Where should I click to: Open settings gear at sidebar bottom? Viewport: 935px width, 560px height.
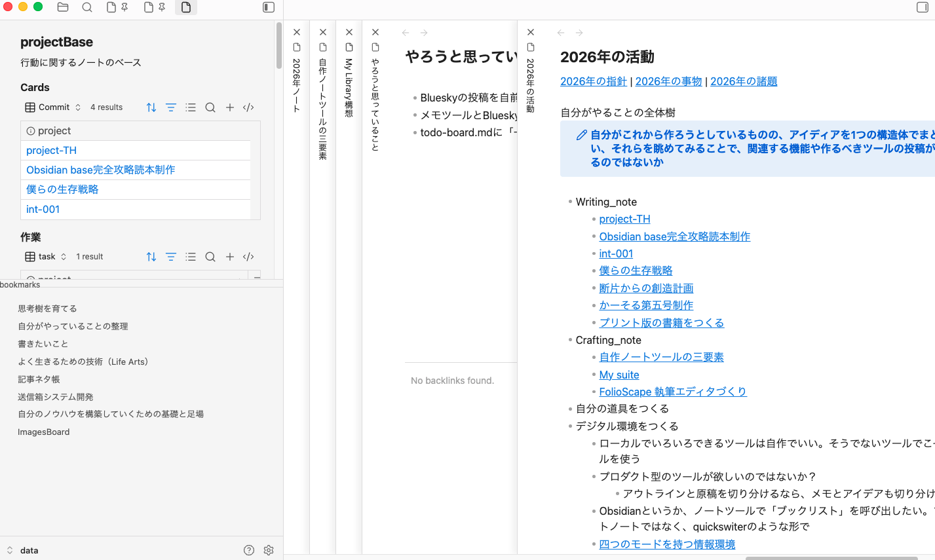pos(269,550)
